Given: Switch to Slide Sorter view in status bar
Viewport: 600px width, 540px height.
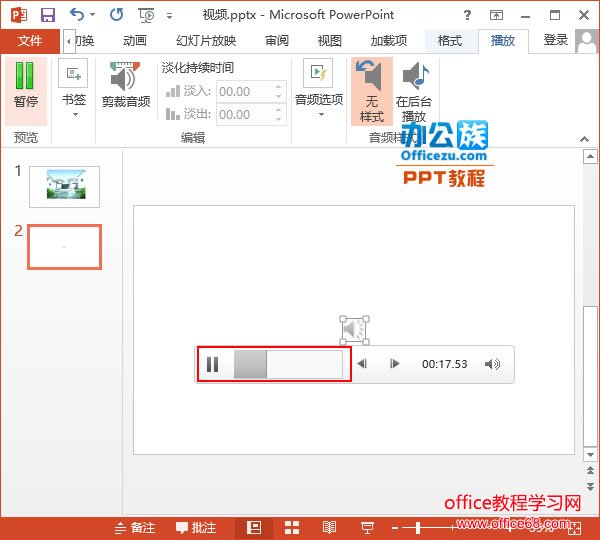Looking at the screenshot, I should [293, 528].
